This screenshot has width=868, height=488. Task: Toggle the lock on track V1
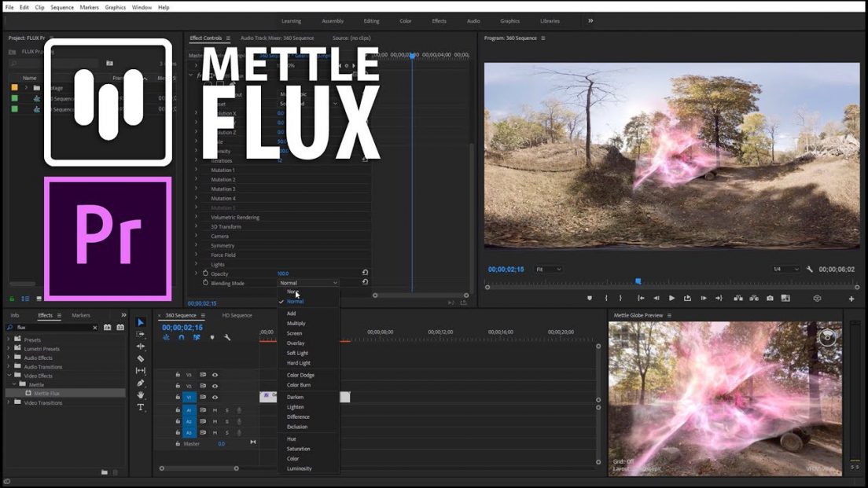click(x=178, y=396)
